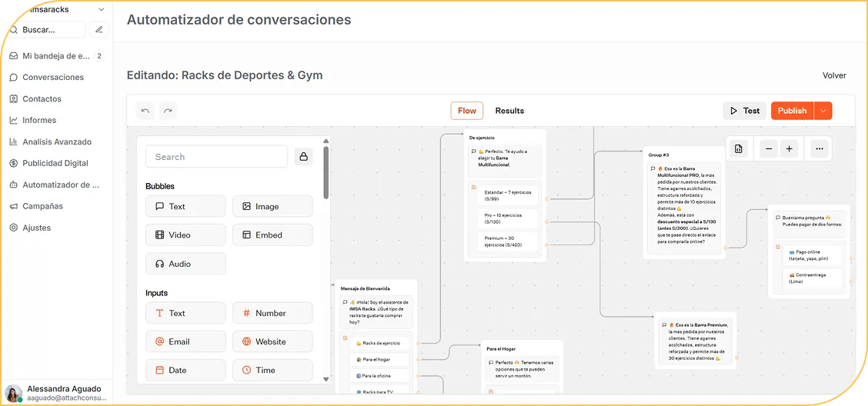868x406 pixels.
Task: Click the undo arrow in the editor toolbar
Action: point(145,111)
